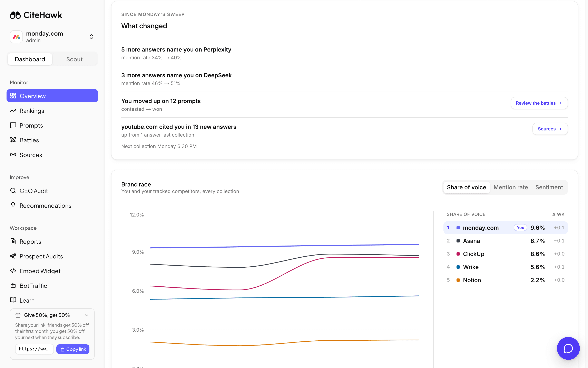Click the Wrike blue legend swatch

pyautogui.click(x=458, y=267)
